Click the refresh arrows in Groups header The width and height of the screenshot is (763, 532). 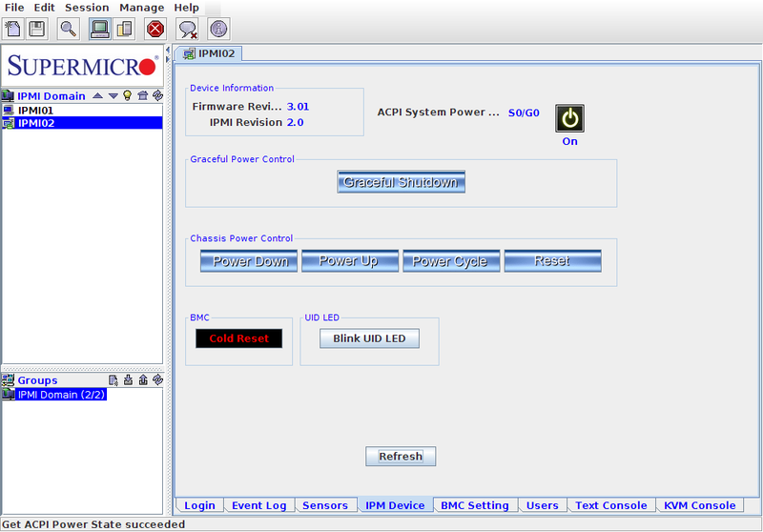(x=157, y=379)
